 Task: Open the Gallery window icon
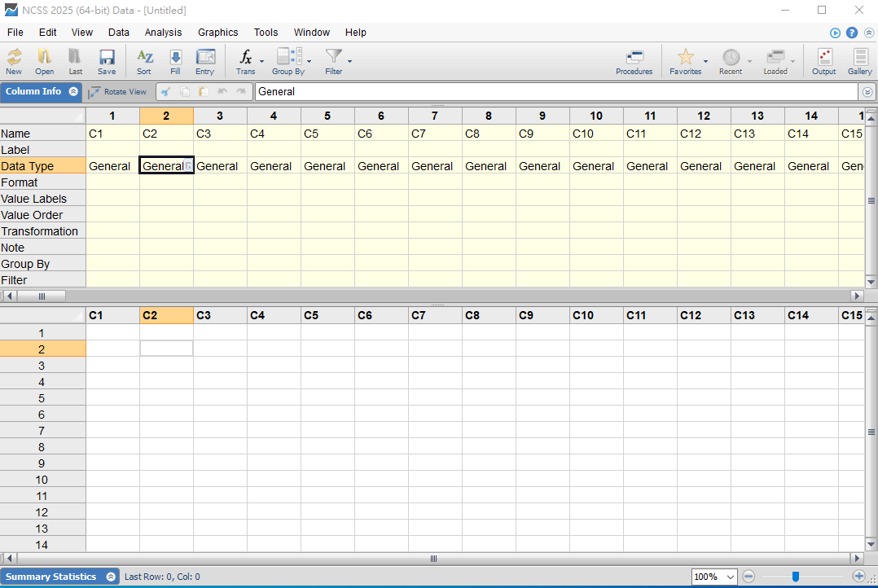860,61
